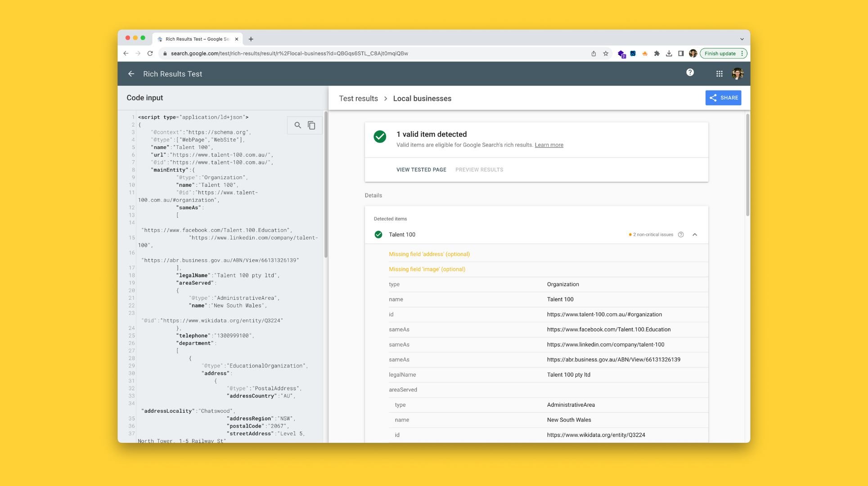Open the tab list dropdown chevron

[x=742, y=39]
